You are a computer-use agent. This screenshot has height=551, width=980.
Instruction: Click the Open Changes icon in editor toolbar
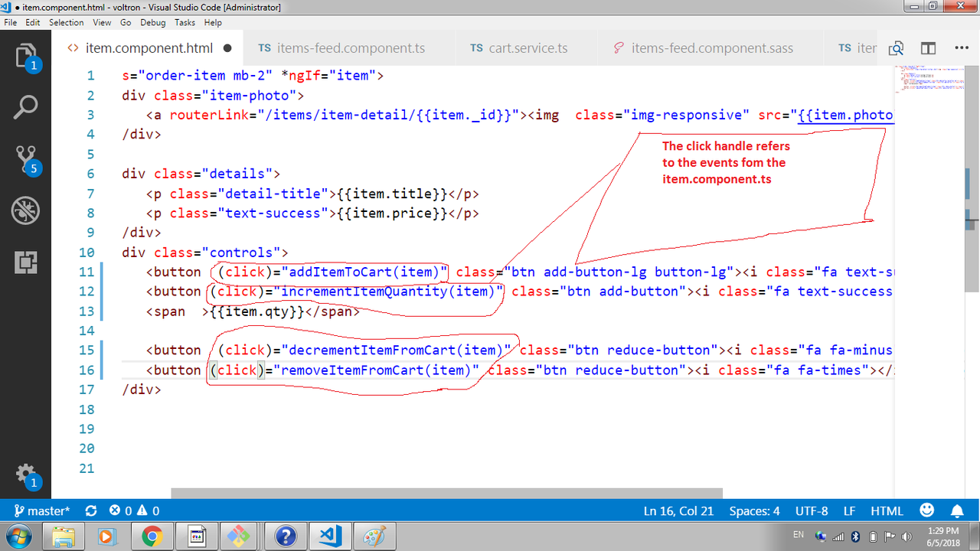click(895, 48)
